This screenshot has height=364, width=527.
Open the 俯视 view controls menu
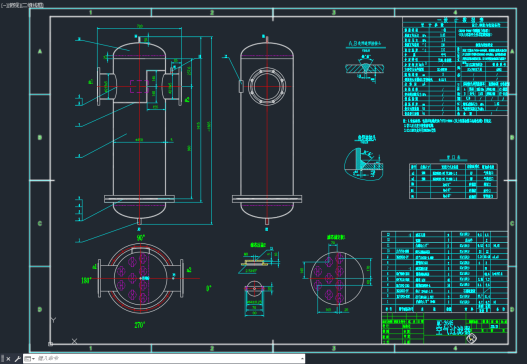15,5
